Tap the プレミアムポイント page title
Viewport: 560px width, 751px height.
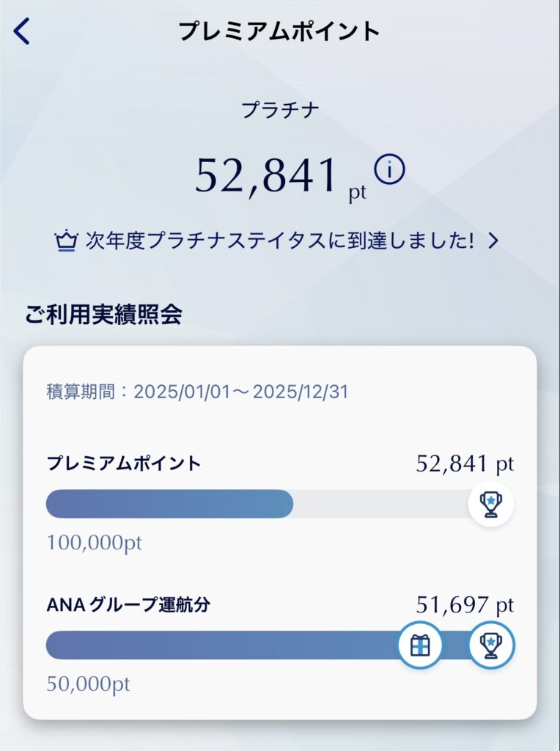click(279, 32)
